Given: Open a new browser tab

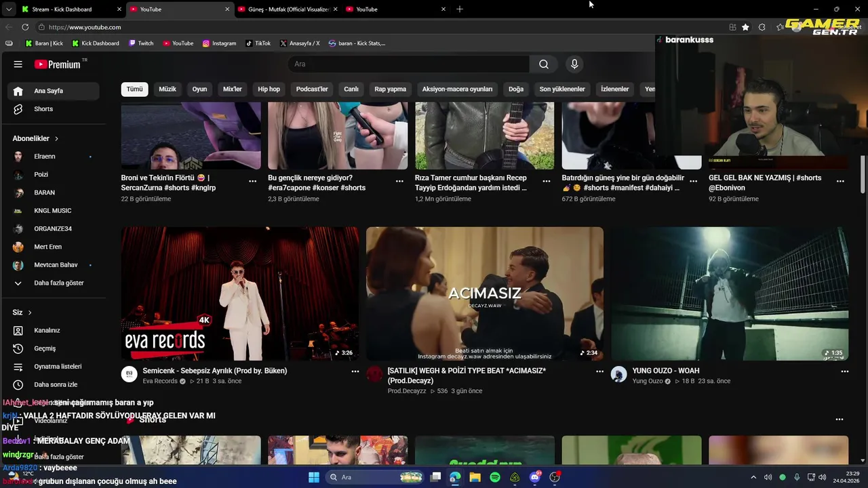Looking at the screenshot, I should pos(460,9).
